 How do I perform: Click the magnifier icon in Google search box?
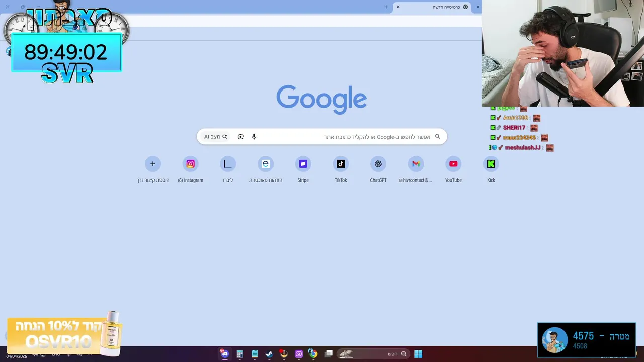[x=438, y=136]
